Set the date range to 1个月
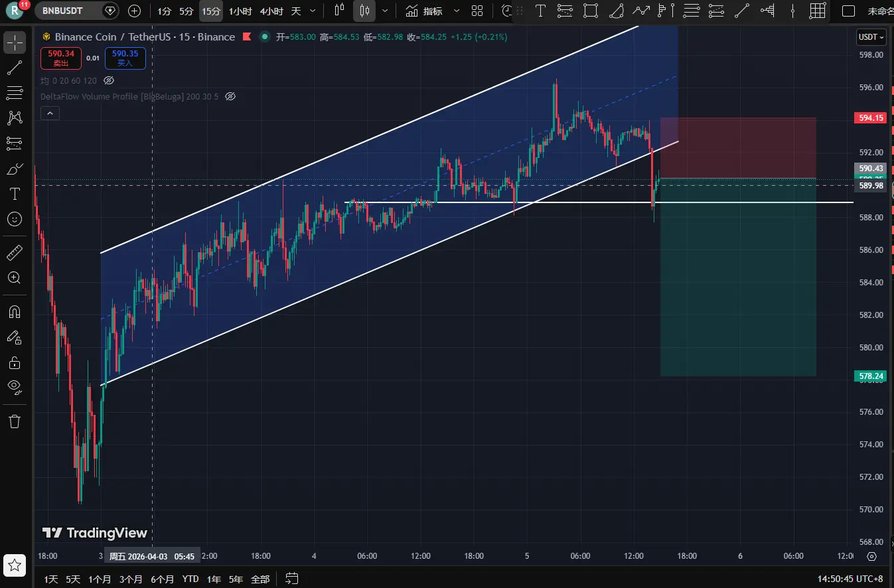Viewport: 894px width, 588px height. (100, 579)
